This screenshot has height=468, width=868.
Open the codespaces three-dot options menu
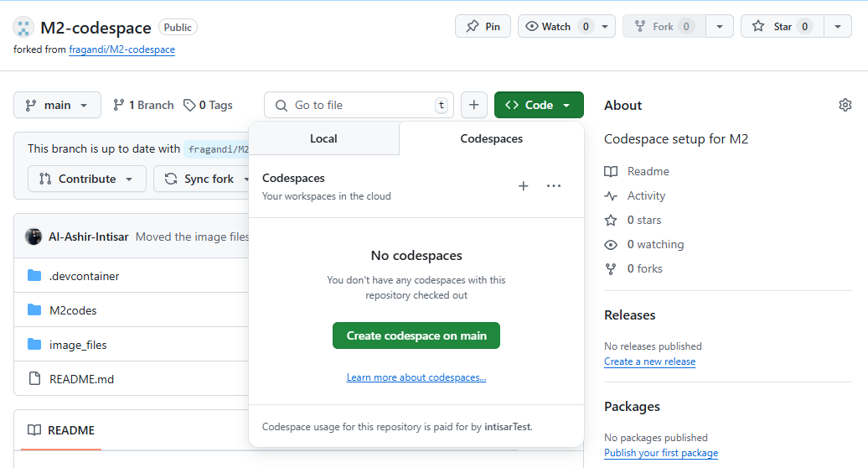[554, 186]
